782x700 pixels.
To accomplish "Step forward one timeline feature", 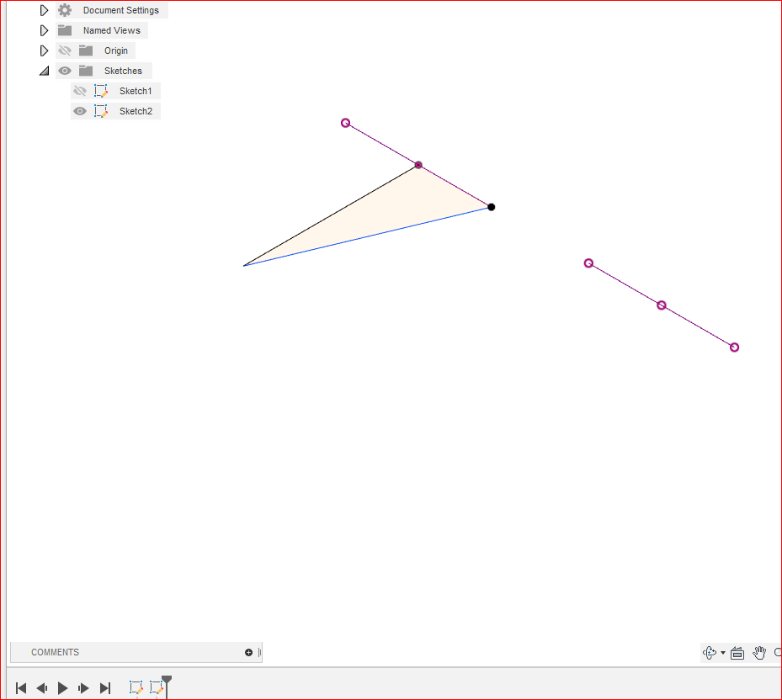I will (x=84, y=688).
